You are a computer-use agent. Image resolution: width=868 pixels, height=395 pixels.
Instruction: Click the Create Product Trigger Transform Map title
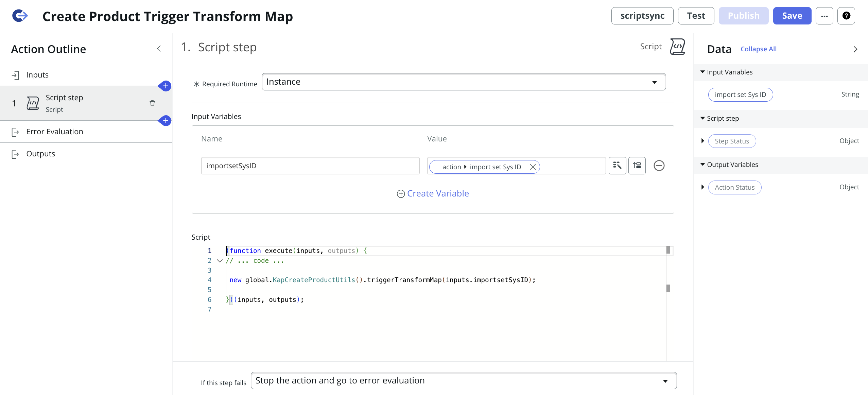[168, 16]
